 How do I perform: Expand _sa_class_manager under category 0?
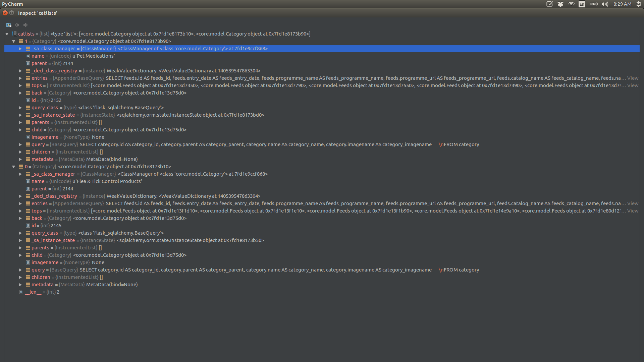tap(20, 174)
